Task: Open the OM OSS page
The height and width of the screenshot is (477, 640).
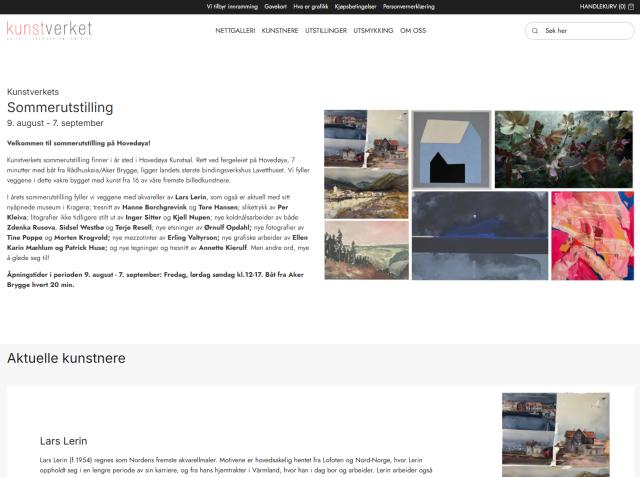Action: (x=413, y=31)
